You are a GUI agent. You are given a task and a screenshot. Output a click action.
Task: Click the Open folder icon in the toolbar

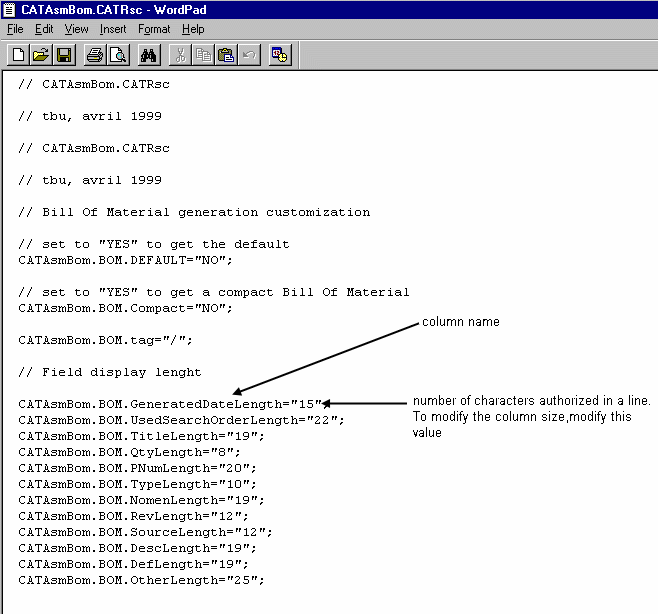tap(41, 55)
